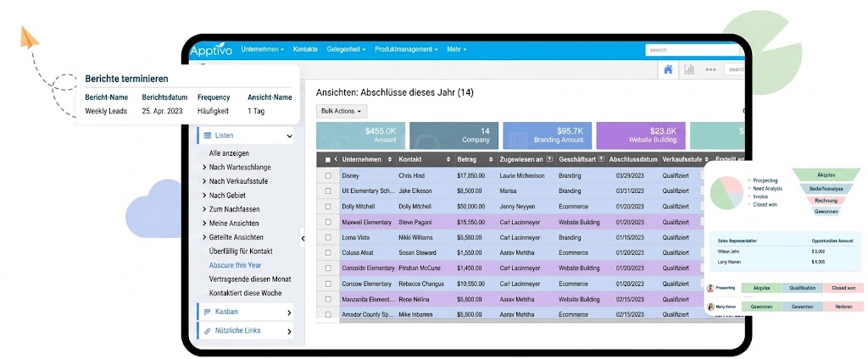Check the Concow Elementary row checkbox
Image resolution: width=868 pixels, height=359 pixels.
pyautogui.click(x=328, y=284)
